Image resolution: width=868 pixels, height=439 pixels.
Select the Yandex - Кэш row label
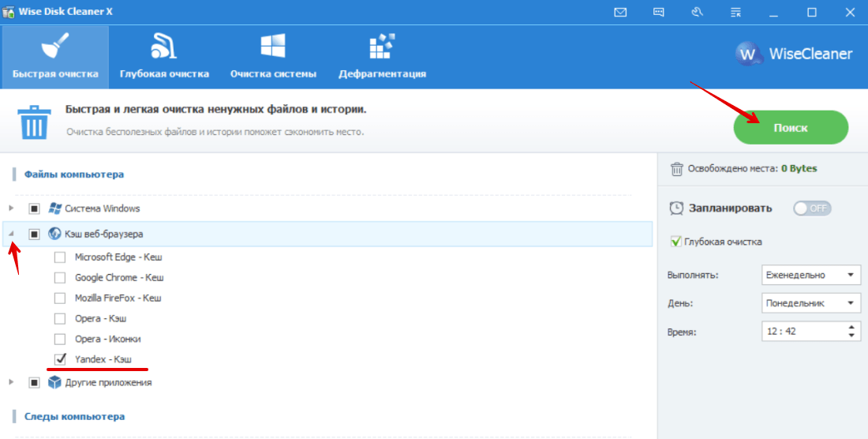pyautogui.click(x=103, y=359)
